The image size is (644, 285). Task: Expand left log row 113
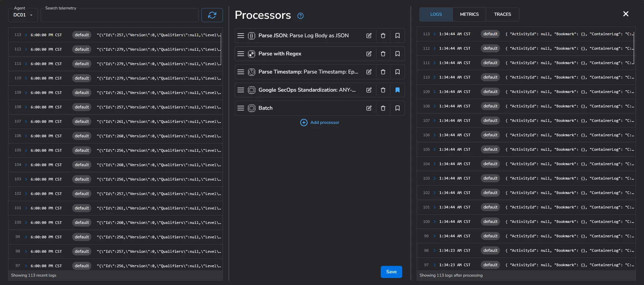pos(26,35)
